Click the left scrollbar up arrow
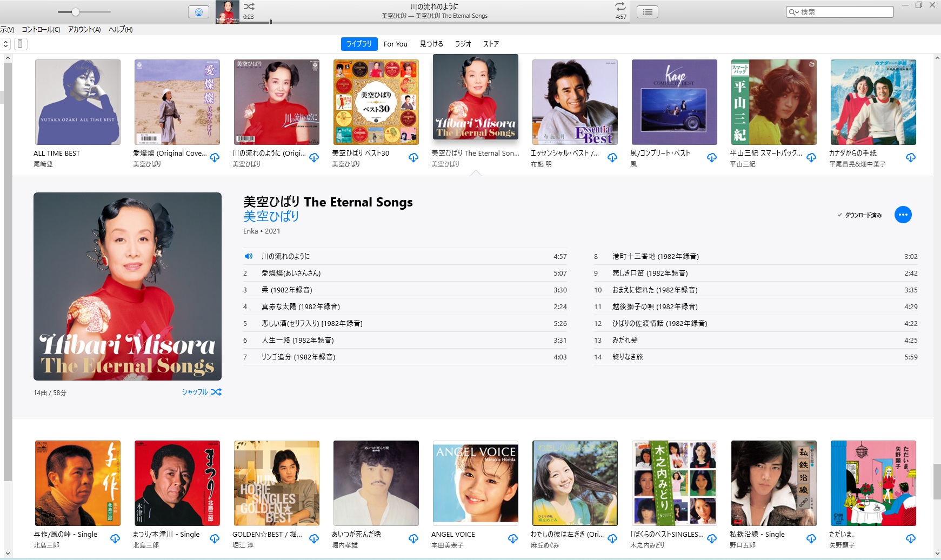The height and width of the screenshot is (560, 941). (7, 57)
